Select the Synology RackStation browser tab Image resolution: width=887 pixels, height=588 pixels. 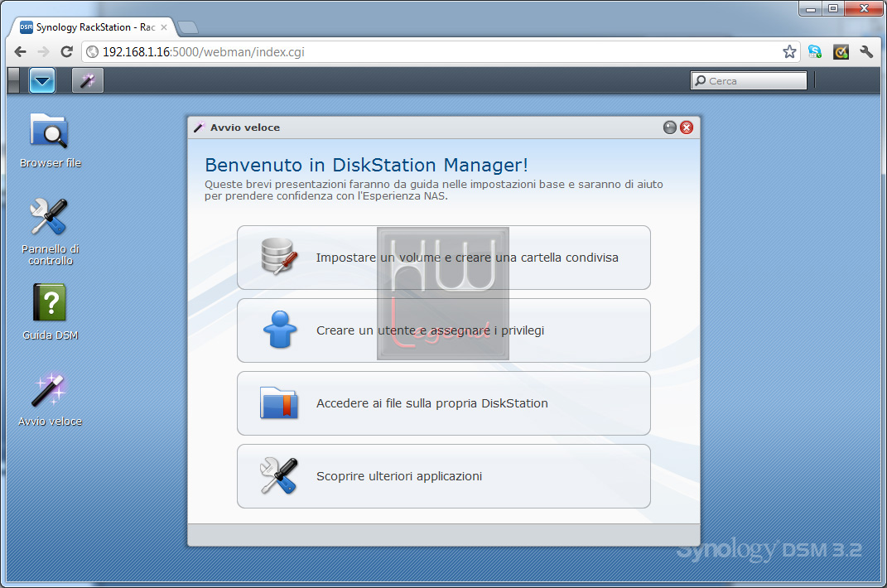click(94, 27)
